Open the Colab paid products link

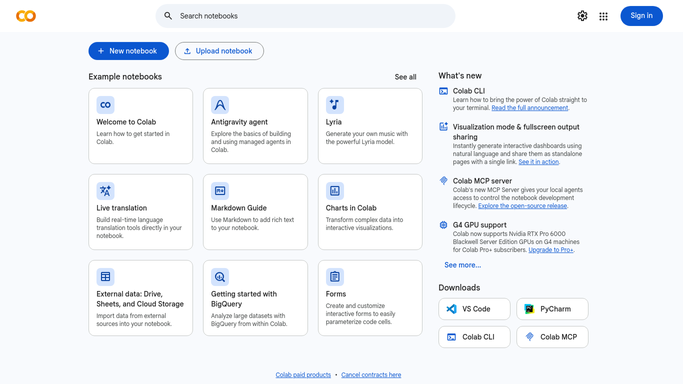[x=303, y=375]
